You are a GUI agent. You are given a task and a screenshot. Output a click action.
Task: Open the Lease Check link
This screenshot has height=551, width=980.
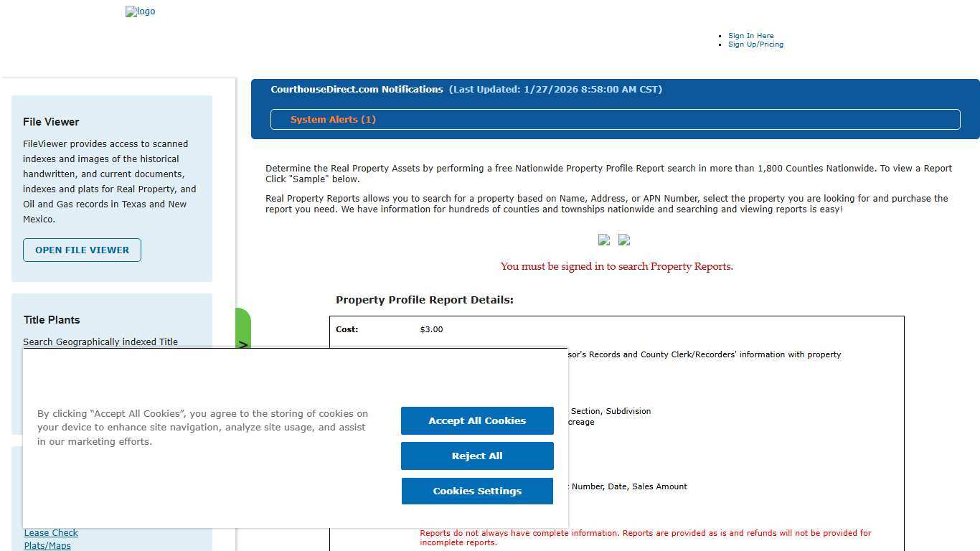coord(51,532)
